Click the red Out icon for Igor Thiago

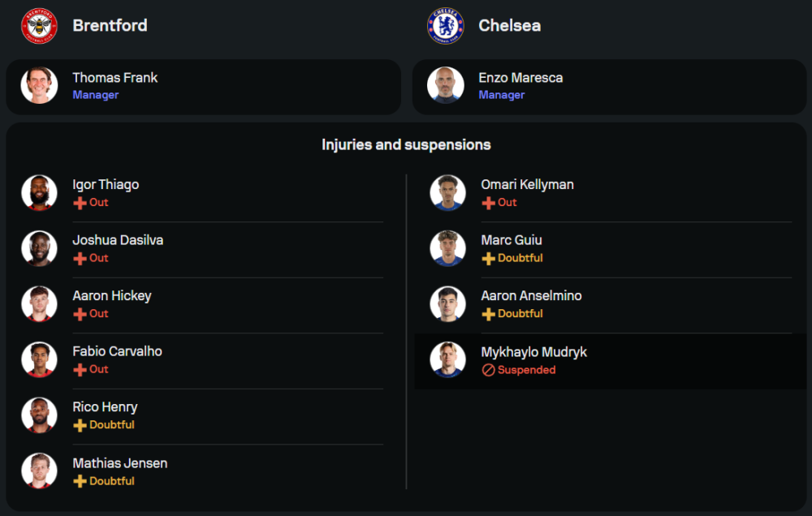[x=80, y=203]
